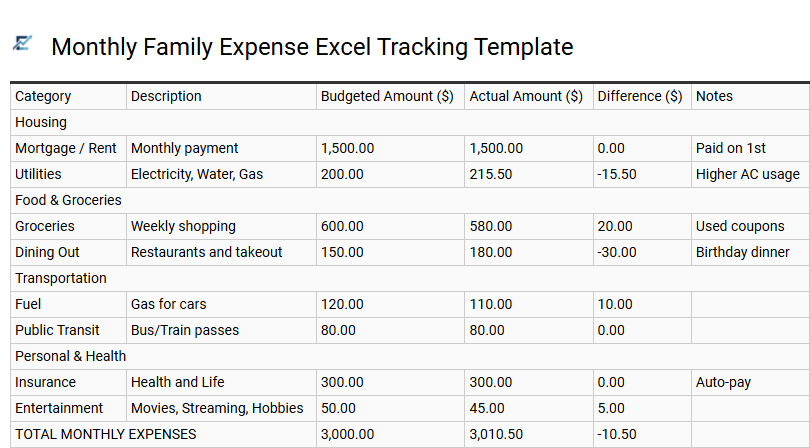The image size is (810, 448).
Task: Click the Personal & Health section row
Action: (x=410, y=357)
